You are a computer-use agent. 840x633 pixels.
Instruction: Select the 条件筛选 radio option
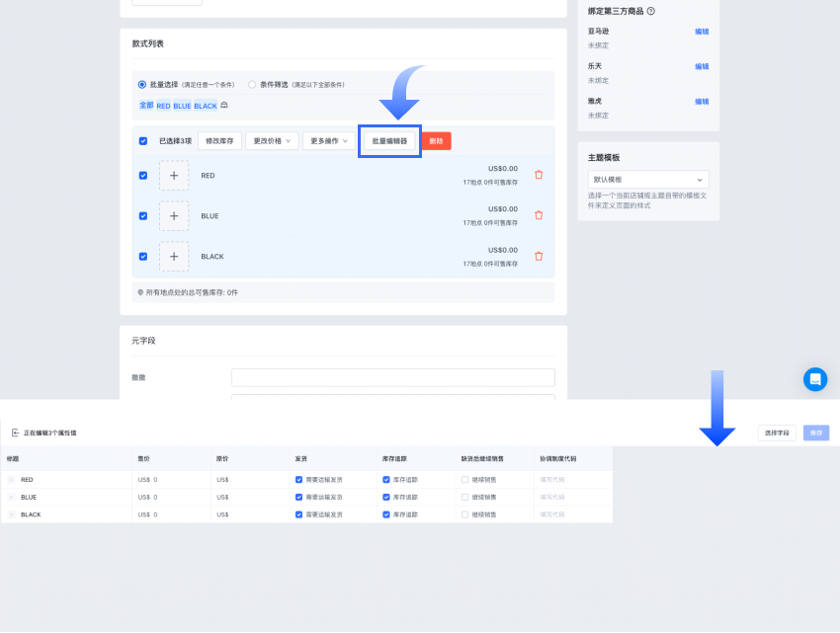tap(252, 85)
